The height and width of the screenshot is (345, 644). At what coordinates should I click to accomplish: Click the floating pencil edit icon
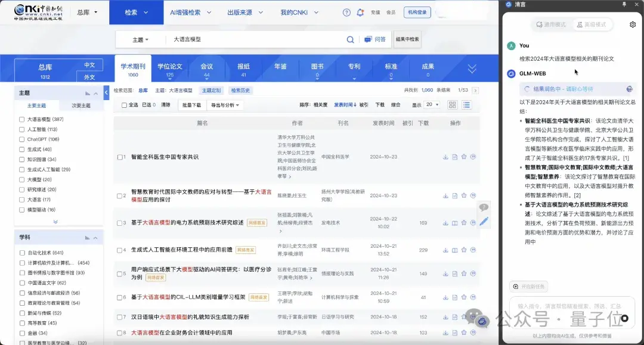point(484,221)
